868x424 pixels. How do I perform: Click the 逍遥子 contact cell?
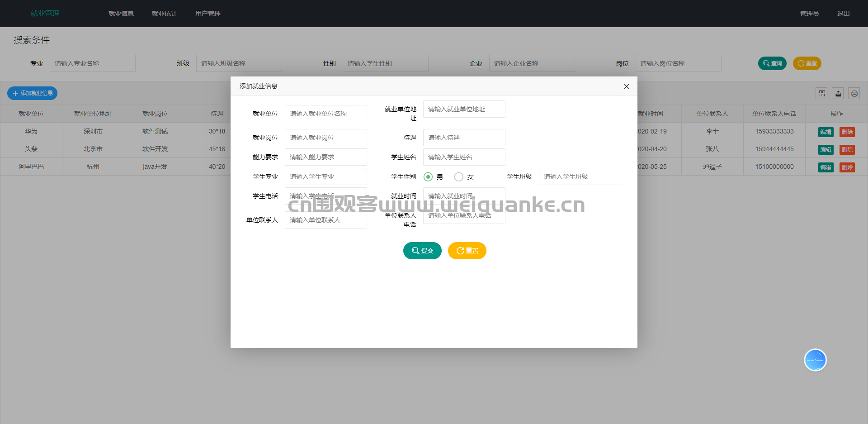[712, 167]
